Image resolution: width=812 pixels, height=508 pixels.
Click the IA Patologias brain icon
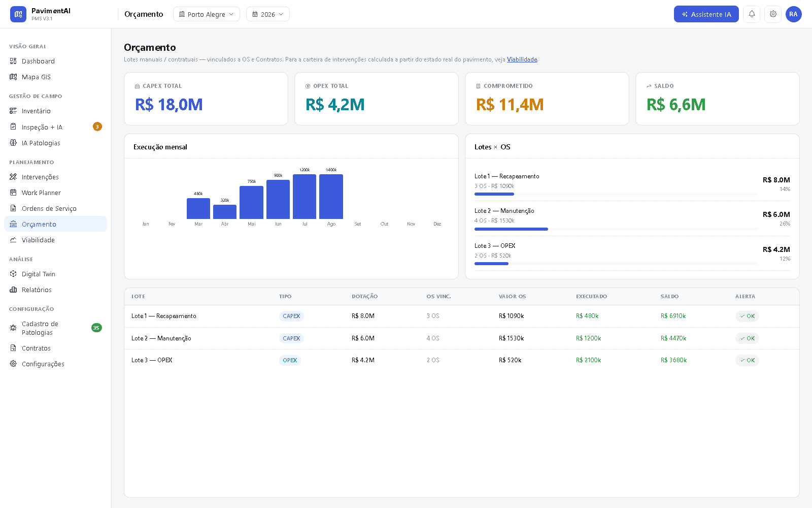pos(13,143)
